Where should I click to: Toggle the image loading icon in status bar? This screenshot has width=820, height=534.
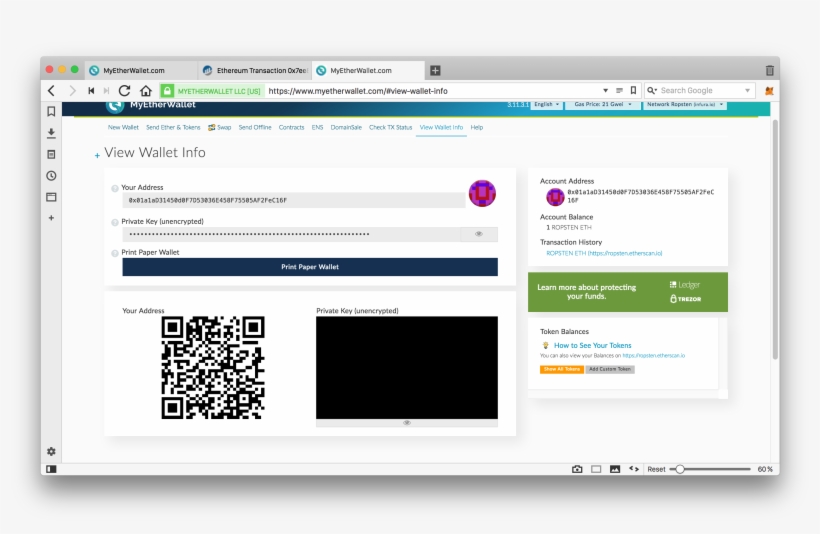tap(615, 468)
